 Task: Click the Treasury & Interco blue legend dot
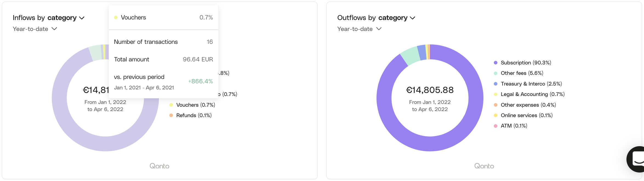tap(496, 84)
